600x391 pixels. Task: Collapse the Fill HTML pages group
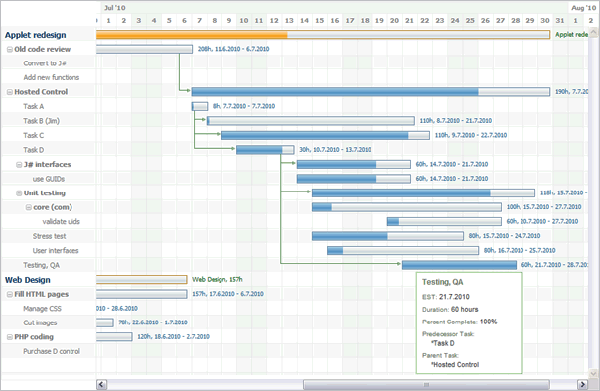(10, 294)
